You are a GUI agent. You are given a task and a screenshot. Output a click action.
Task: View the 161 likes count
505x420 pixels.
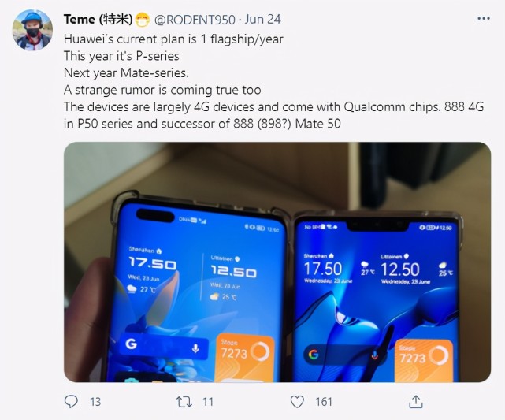[324, 402]
